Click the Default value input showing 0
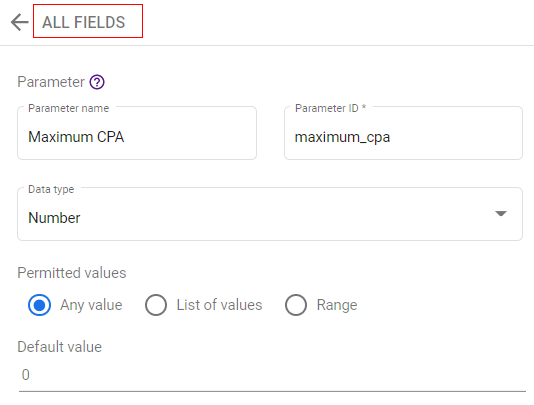This screenshot has width=534, height=405. (x=272, y=375)
